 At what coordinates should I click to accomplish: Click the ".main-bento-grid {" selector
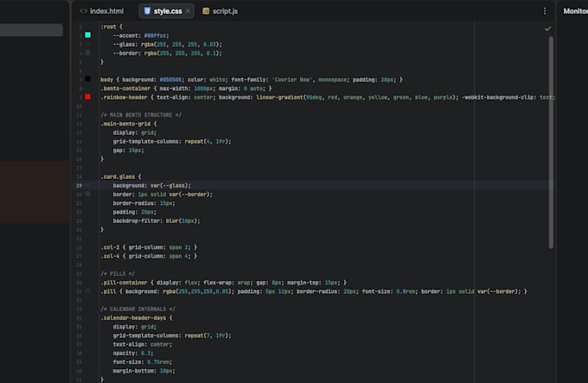[x=129, y=124]
